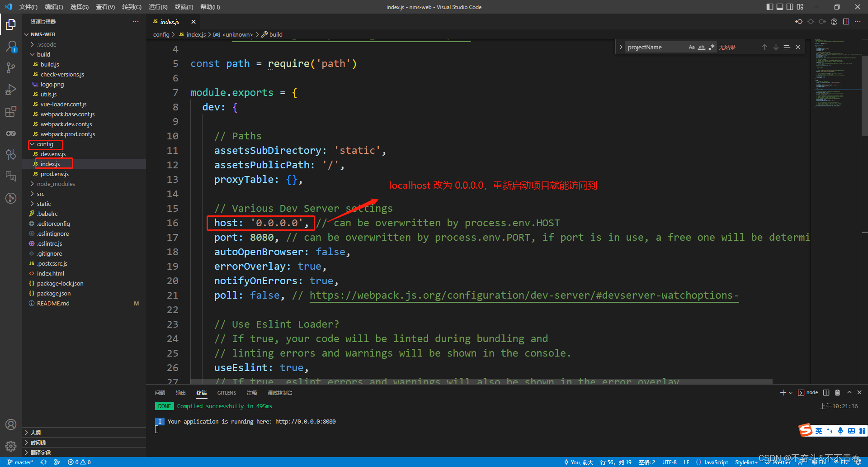Open dev.env.js in file tree

(53, 154)
